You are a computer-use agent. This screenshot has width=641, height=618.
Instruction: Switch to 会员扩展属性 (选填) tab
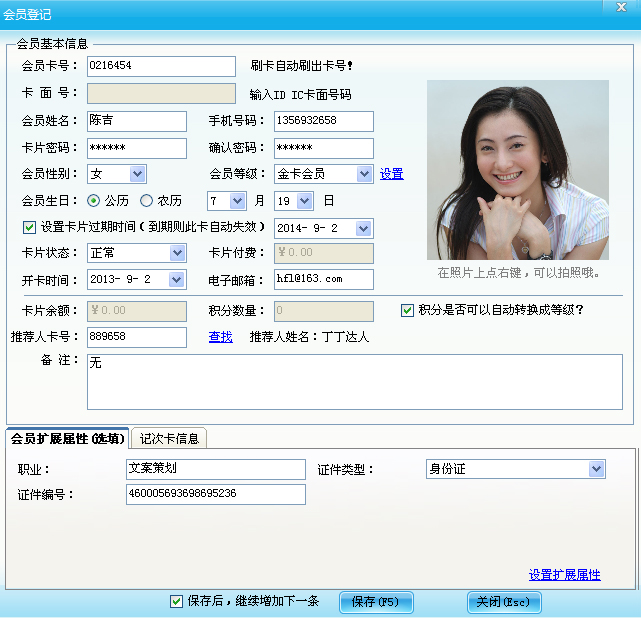point(67,438)
